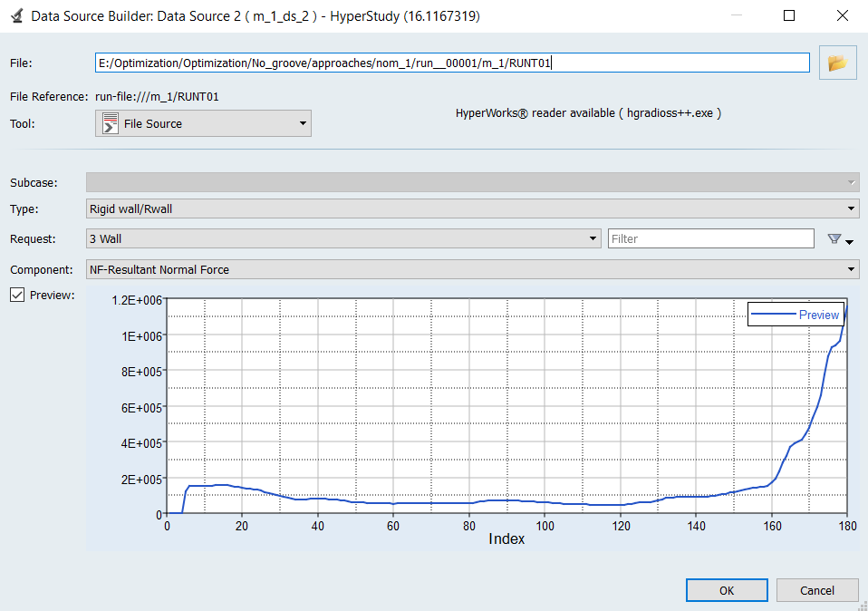Click the HyperWorks reader available message
This screenshot has height=611, width=868.
pos(588,113)
